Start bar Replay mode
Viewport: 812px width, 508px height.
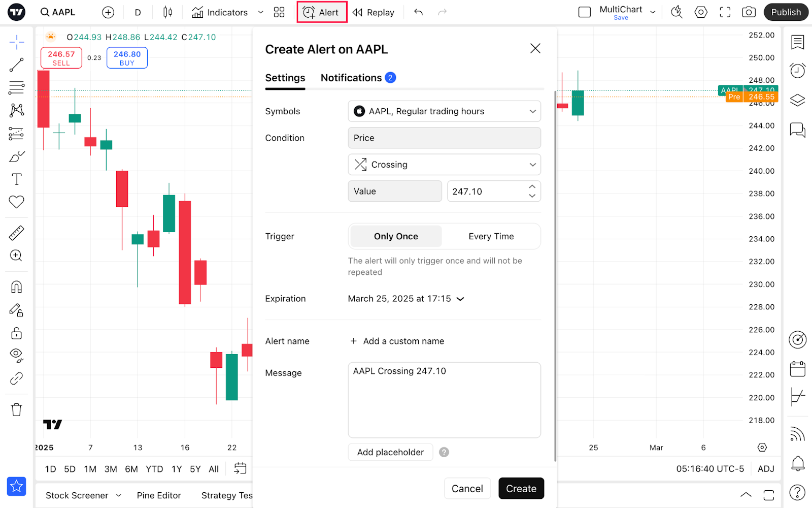pyautogui.click(x=374, y=12)
